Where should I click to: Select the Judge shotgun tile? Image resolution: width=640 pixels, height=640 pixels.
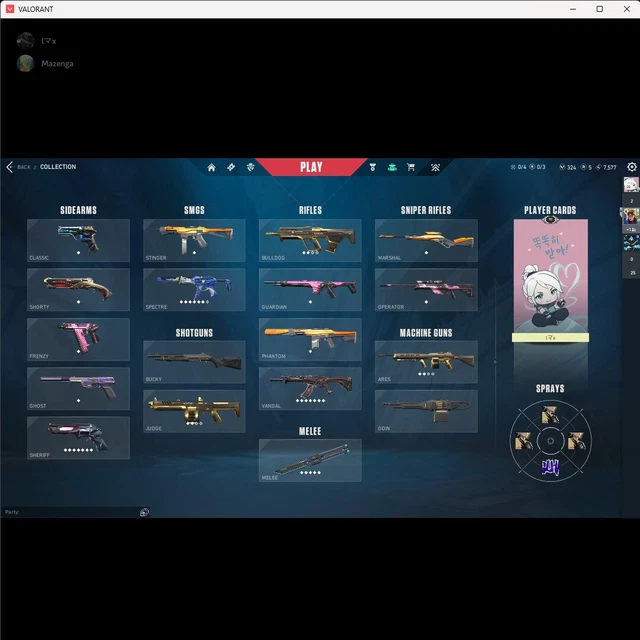click(x=194, y=411)
